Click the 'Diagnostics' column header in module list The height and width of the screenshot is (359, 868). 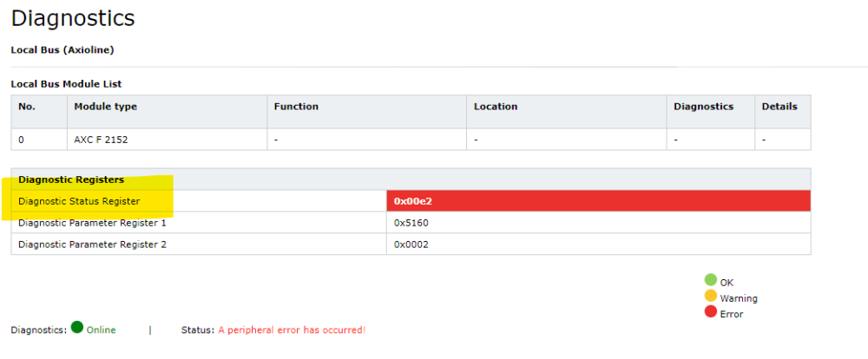click(703, 107)
